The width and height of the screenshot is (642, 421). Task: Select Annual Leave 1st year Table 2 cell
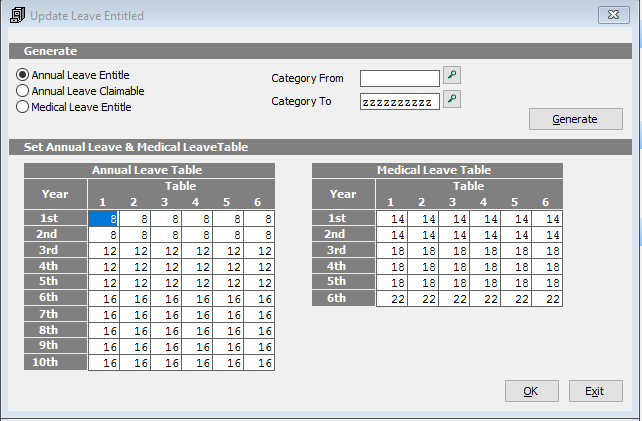tap(135, 219)
